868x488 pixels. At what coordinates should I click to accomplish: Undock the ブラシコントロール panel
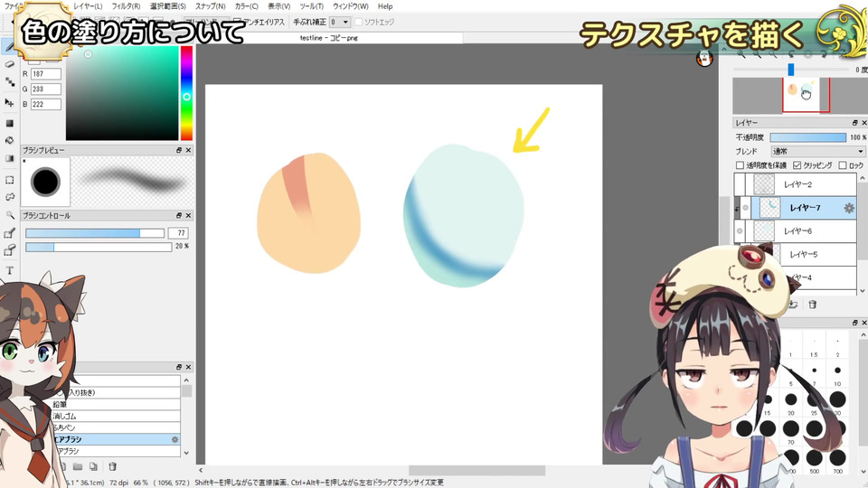(179, 216)
